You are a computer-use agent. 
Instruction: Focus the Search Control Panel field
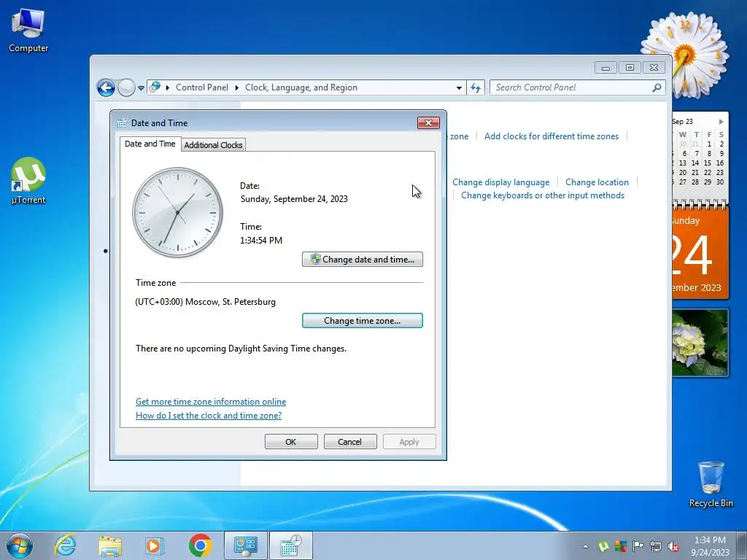coord(572,87)
